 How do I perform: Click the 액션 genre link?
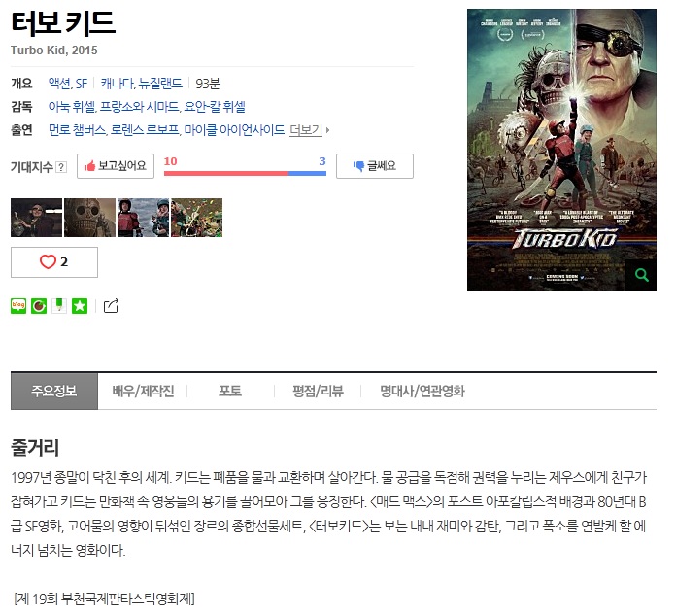(59, 84)
